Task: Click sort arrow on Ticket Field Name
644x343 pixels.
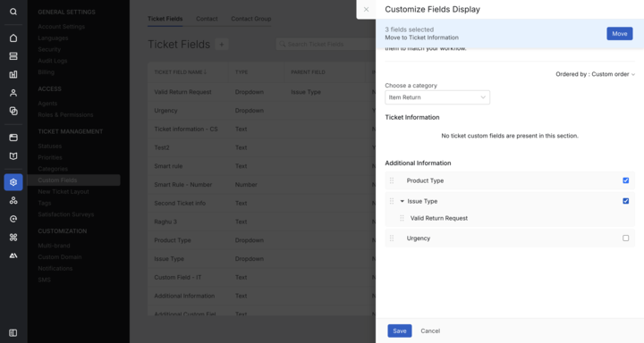Action: (x=206, y=72)
